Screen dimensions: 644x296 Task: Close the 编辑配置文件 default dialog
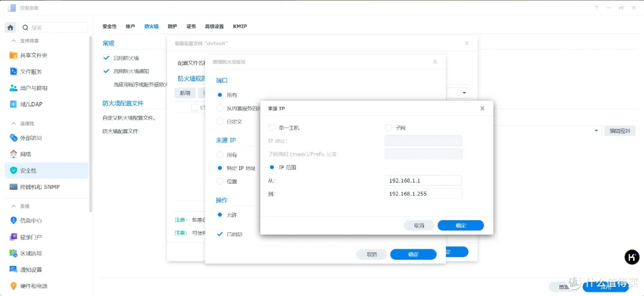tap(466, 43)
